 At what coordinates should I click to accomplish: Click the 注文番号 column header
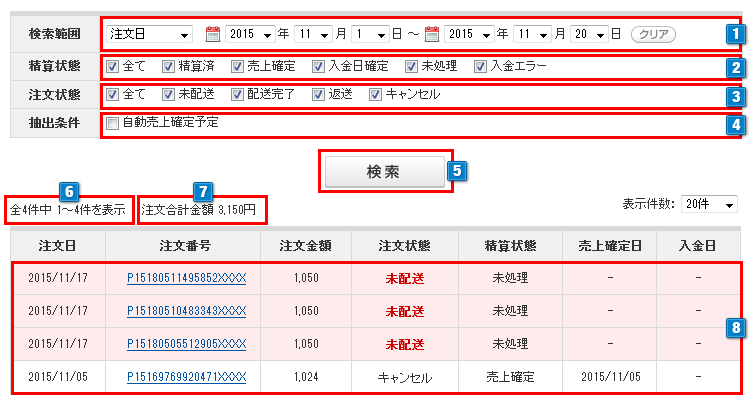(186, 244)
